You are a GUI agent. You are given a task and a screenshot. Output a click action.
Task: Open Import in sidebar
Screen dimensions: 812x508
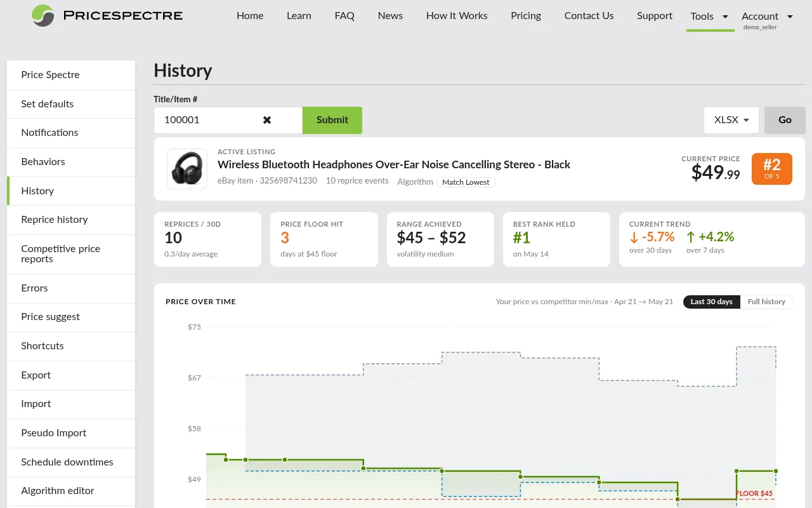pyautogui.click(x=71, y=404)
